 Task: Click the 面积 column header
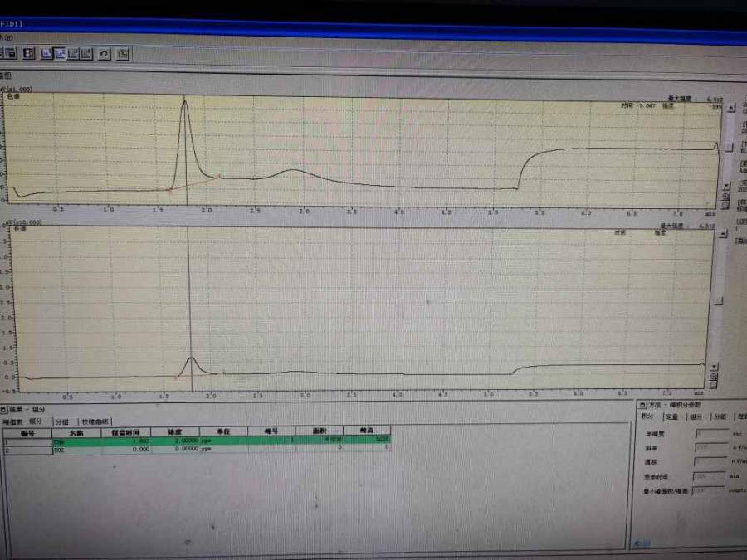320,431
